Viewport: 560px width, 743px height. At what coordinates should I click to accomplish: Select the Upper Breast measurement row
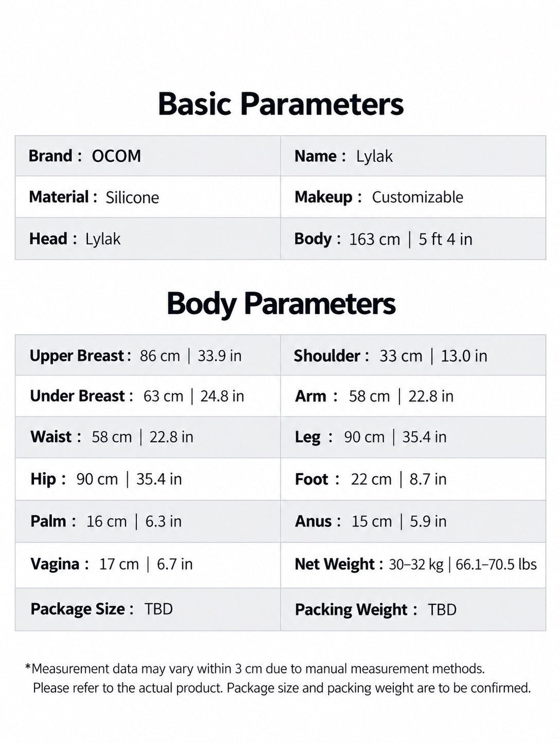148,355
